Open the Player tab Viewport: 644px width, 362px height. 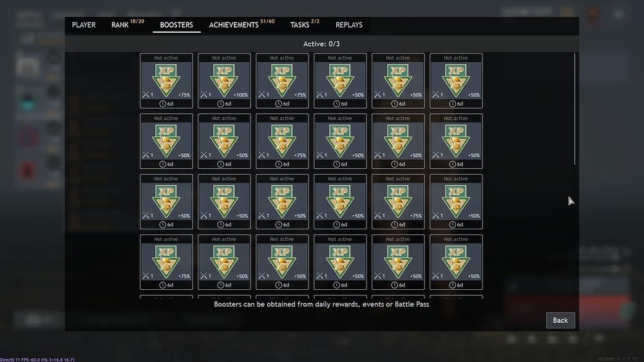pyautogui.click(x=84, y=25)
